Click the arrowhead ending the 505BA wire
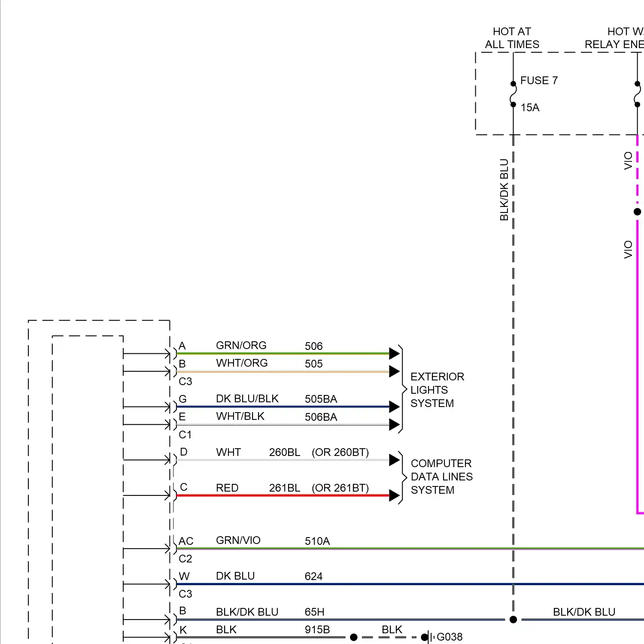The image size is (644, 644). click(394, 407)
